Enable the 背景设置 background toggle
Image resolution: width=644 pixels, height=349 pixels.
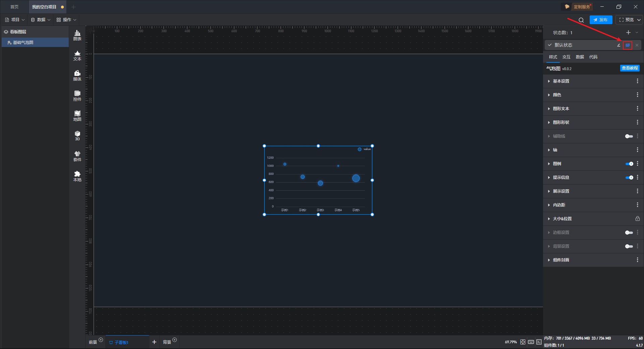(x=629, y=246)
